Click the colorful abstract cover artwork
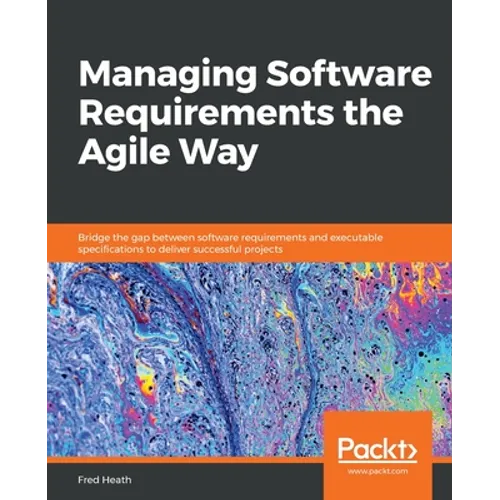 tap(249, 360)
